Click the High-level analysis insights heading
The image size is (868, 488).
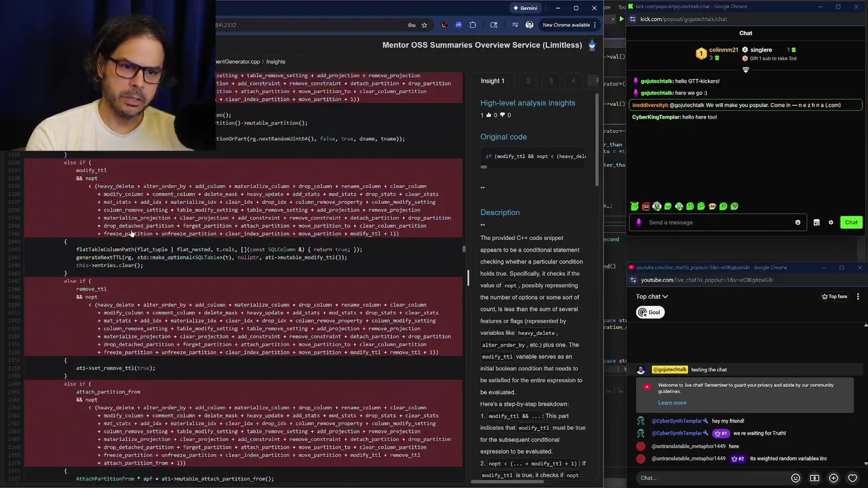click(528, 103)
